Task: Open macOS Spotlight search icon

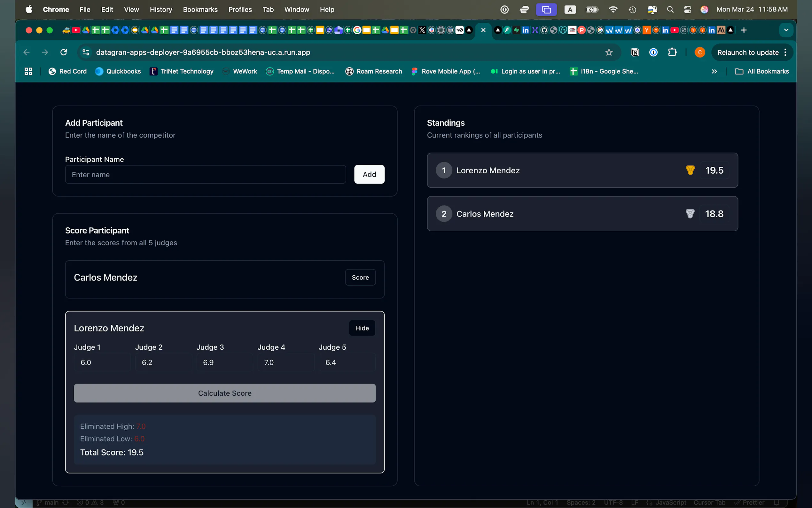Action: pyautogui.click(x=670, y=9)
